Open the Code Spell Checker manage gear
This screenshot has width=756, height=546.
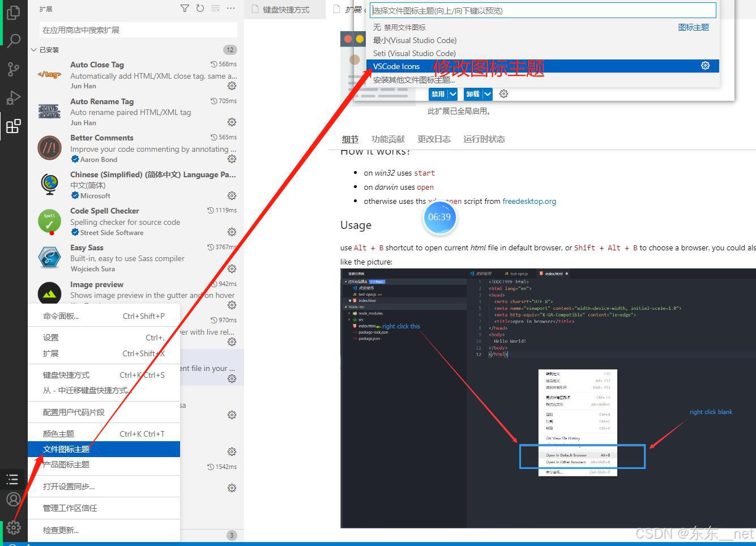click(232, 232)
